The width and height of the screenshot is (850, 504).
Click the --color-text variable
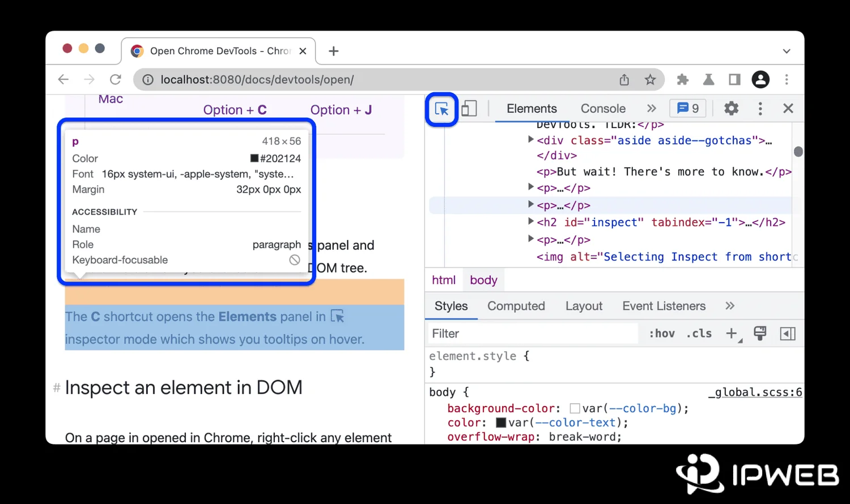(575, 422)
